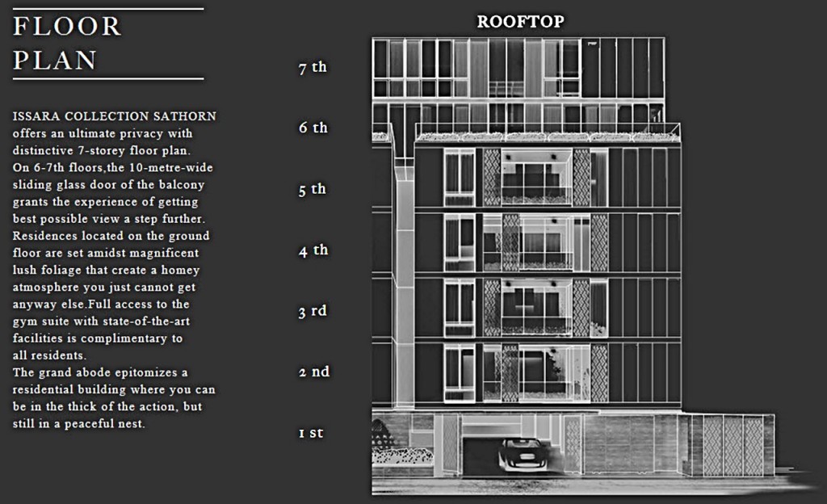
Task: Click the ISSARA COLLECTION SATHORN text
Action: pos(114,117)
